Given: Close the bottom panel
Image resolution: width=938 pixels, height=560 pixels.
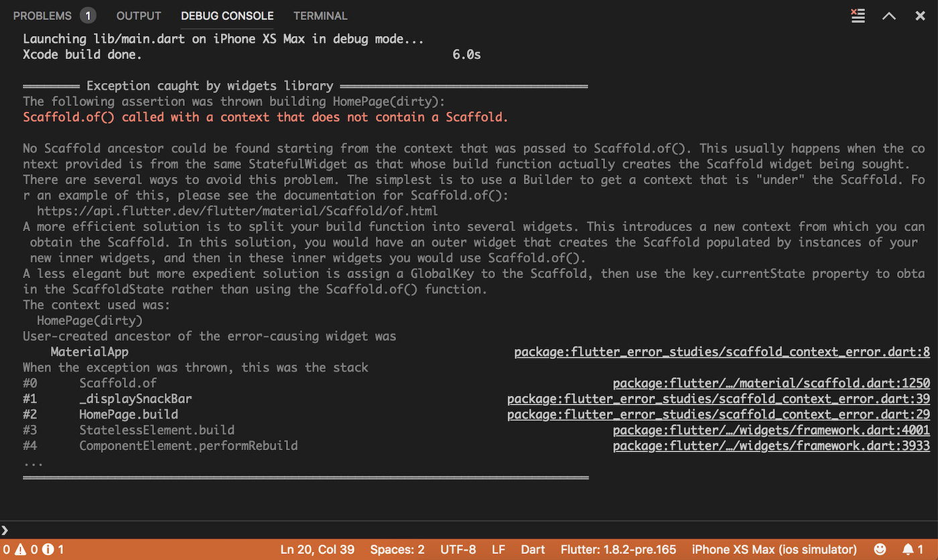Looking at the screenshot, I should 920,16.
